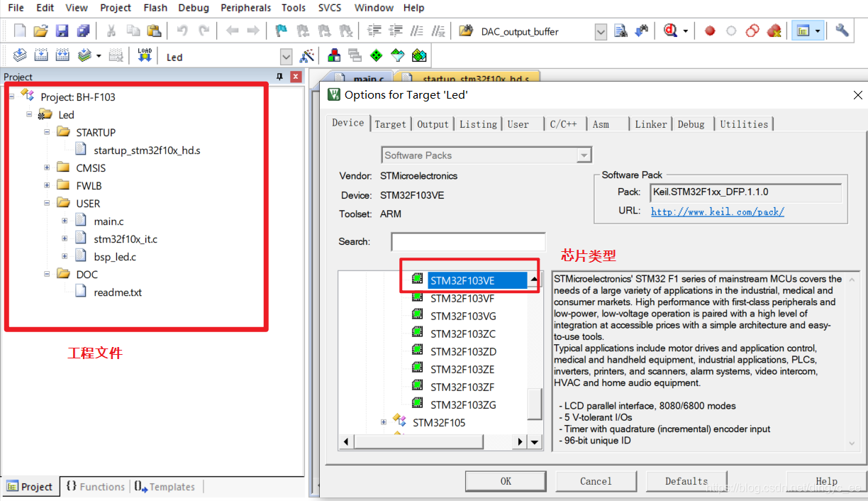Select STM32F103VG in device list
This screenshot has height=501, width=868.
tap(463, 316)
